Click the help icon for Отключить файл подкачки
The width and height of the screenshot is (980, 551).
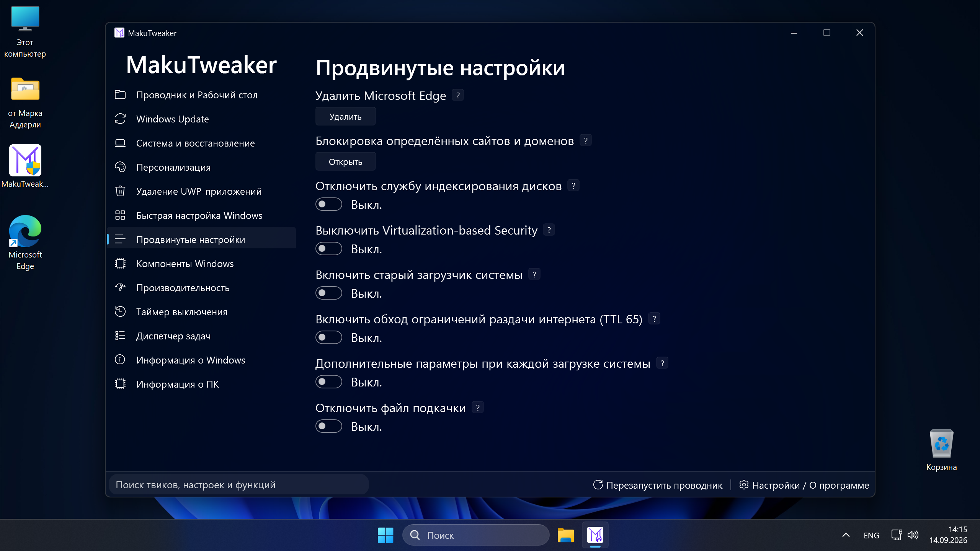click(x=478, y=408)
